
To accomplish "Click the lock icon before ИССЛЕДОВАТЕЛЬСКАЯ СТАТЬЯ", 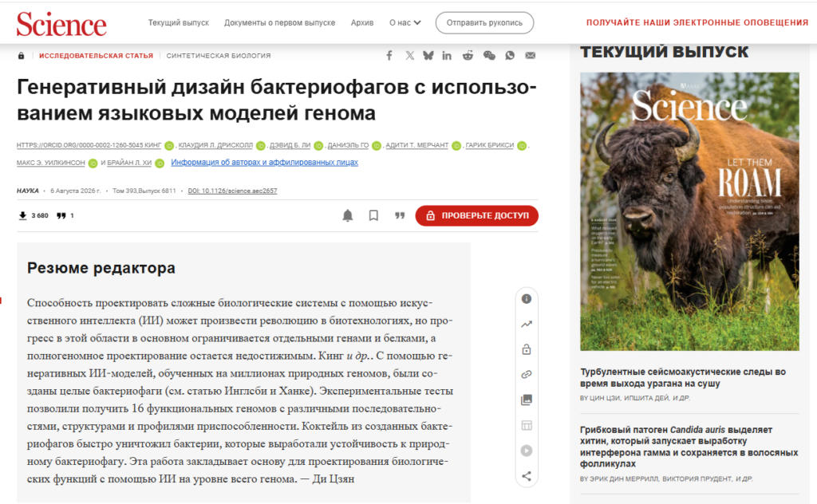I will (x=21, y=56).
